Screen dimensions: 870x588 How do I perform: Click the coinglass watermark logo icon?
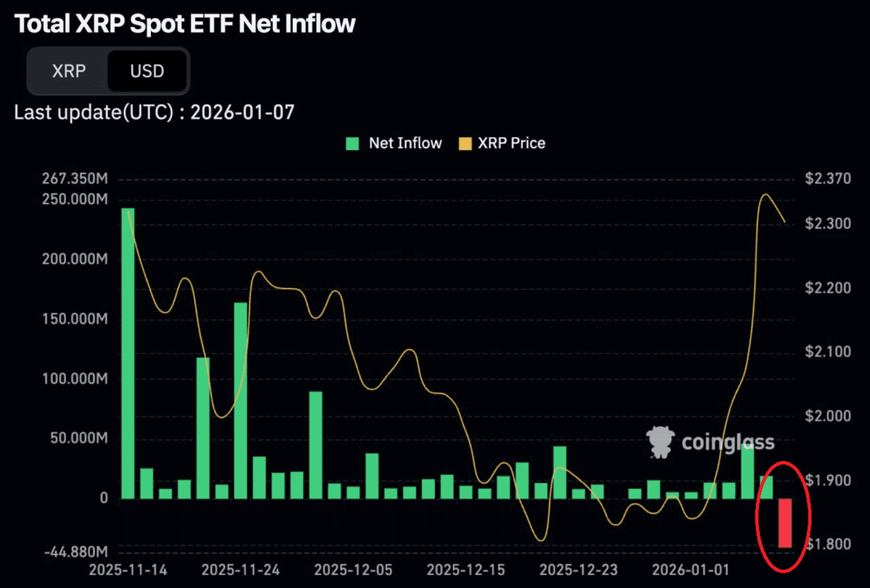660,442
